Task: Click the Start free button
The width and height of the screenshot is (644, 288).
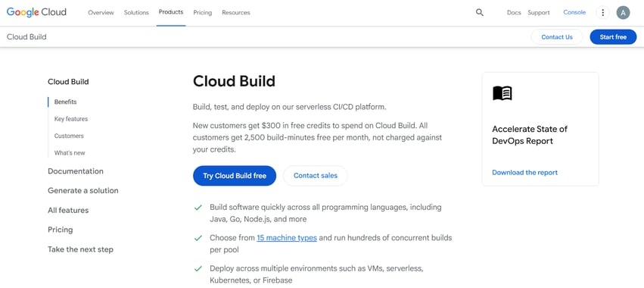Action: click(x=613, y=37)
